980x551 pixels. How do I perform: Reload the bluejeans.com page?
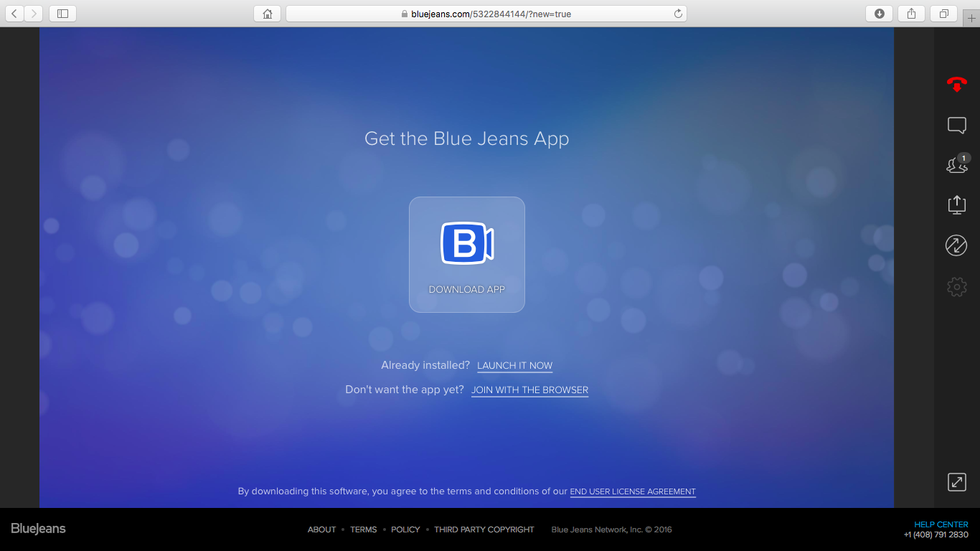pyautogui.click(x=678, y=14)
